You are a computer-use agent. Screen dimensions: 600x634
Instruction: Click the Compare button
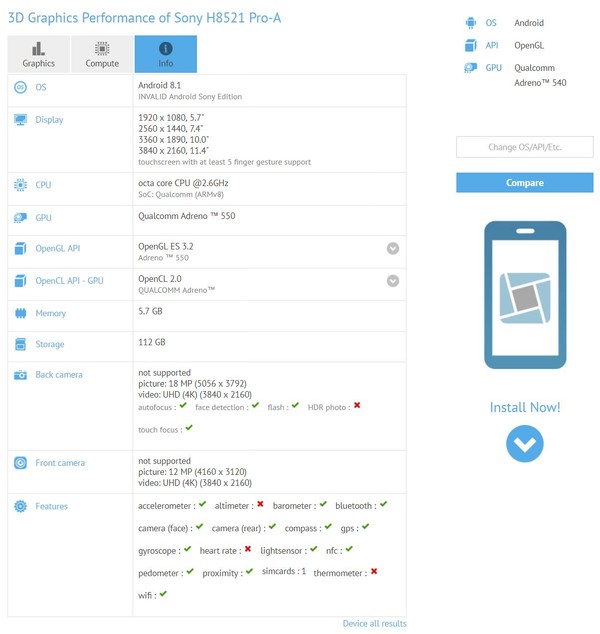[x=525, y=183]
